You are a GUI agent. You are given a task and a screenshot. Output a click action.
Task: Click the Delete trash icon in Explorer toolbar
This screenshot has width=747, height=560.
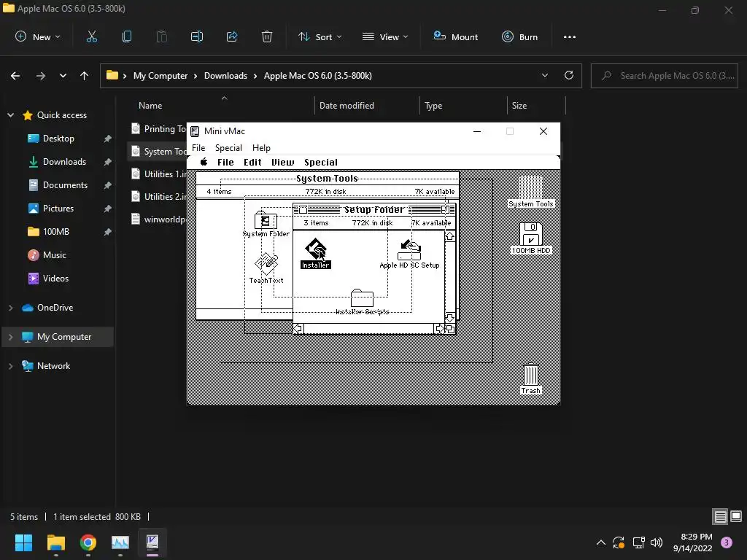[267, 36]
